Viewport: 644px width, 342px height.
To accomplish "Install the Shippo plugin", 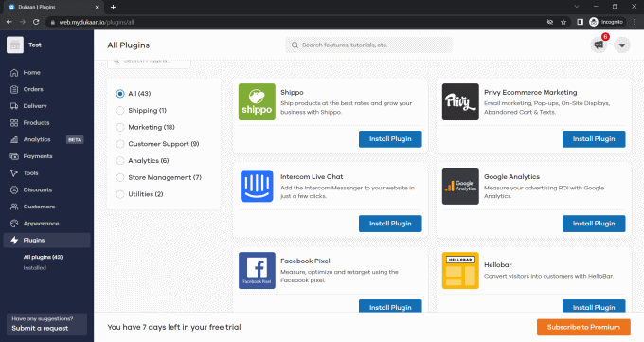I will pos(390,139).
